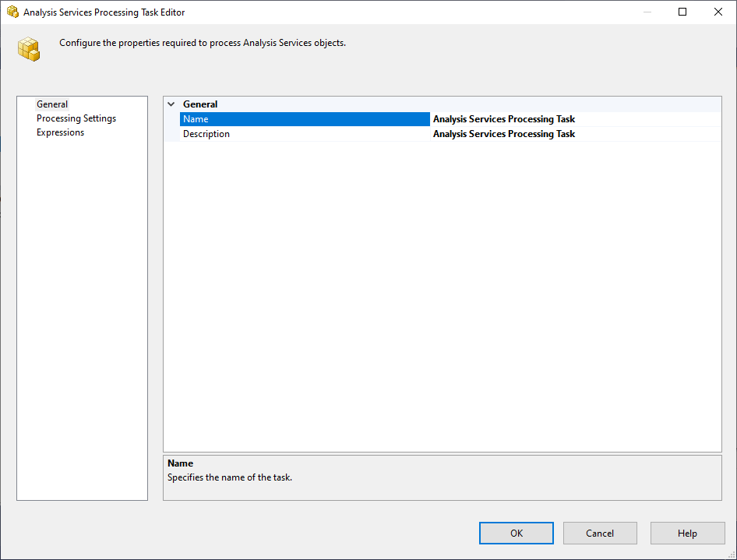
Task: Open Help for this editor
Action: click(687, 534)
